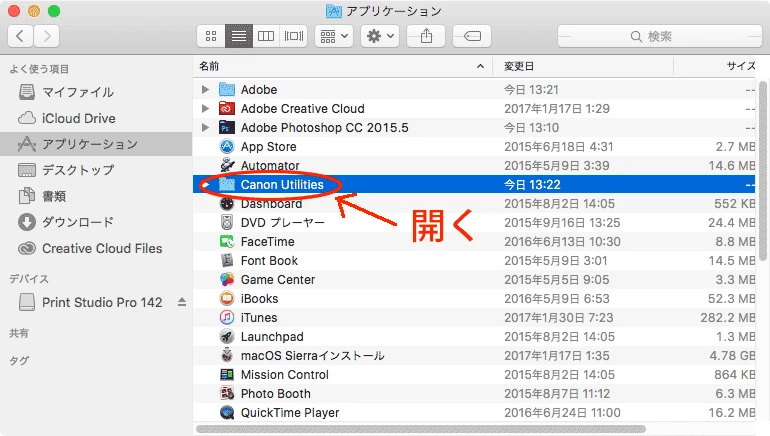770x436 pixels.
Task: Sort by the 変更日 column header
Action: [583, 66]
